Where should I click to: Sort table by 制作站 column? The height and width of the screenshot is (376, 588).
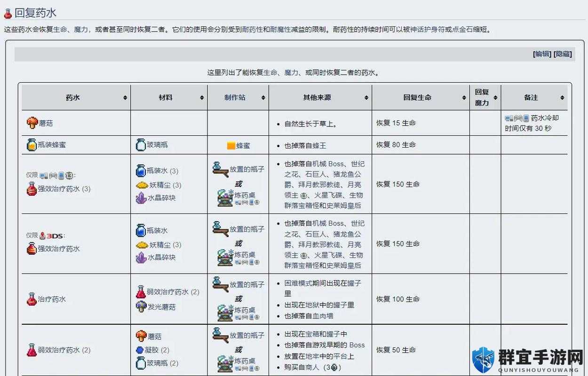[263, 98]
